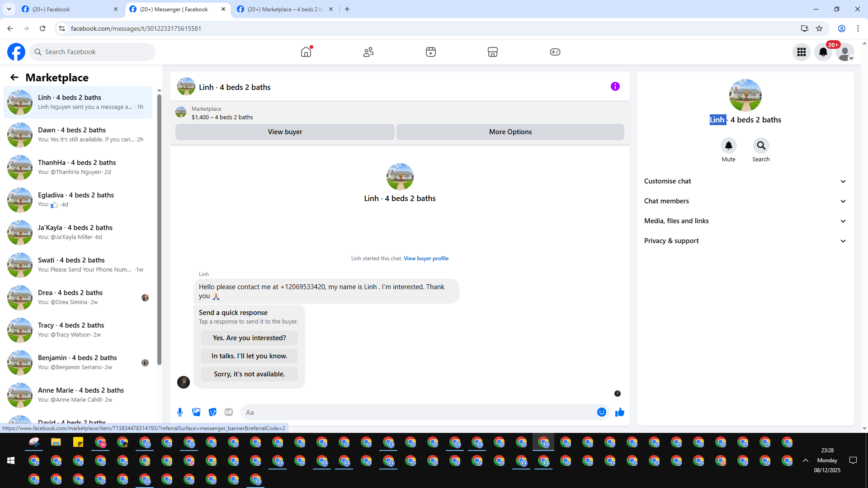Open Ja'Kayla's 4 beds 2 baths conversation

coord(78,232)
